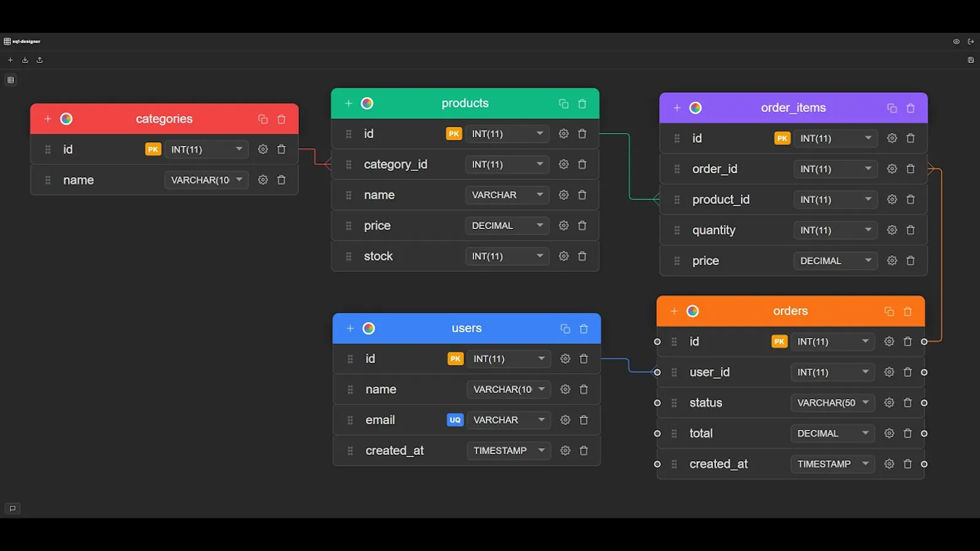Delete the orders status column
Image resolution: width=980 pixels, height=551 pixels.
click(908, 403)
